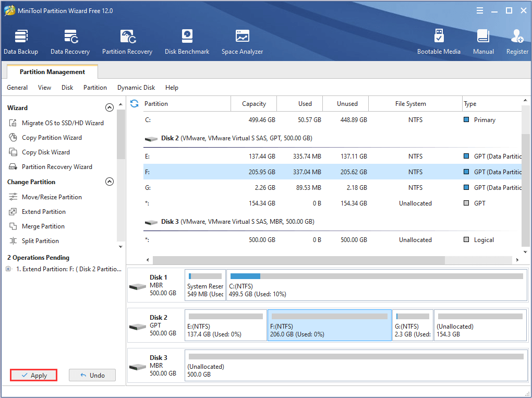Open the Data Backup tool
Screen dimensions: 532x398
click(21, 42)
